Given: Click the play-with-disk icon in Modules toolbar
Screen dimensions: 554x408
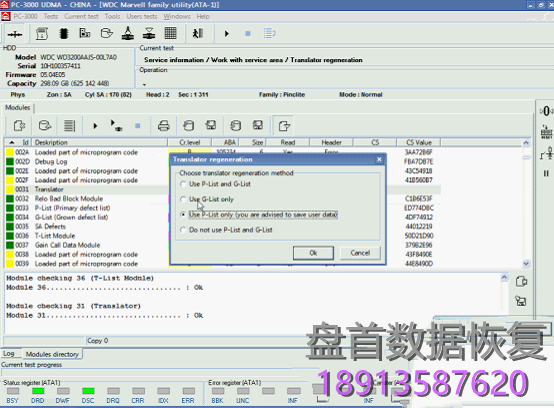Looking at the screenshot, I should pos(116,125).
